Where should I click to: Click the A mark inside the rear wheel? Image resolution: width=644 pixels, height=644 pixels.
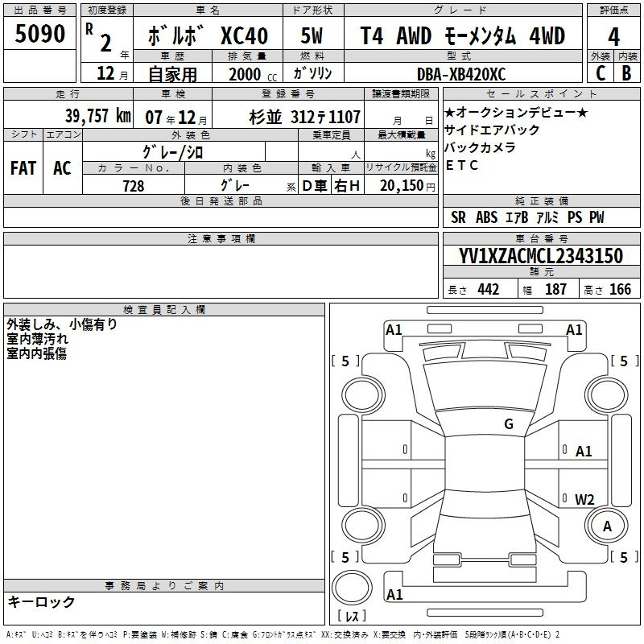(608, 526)
